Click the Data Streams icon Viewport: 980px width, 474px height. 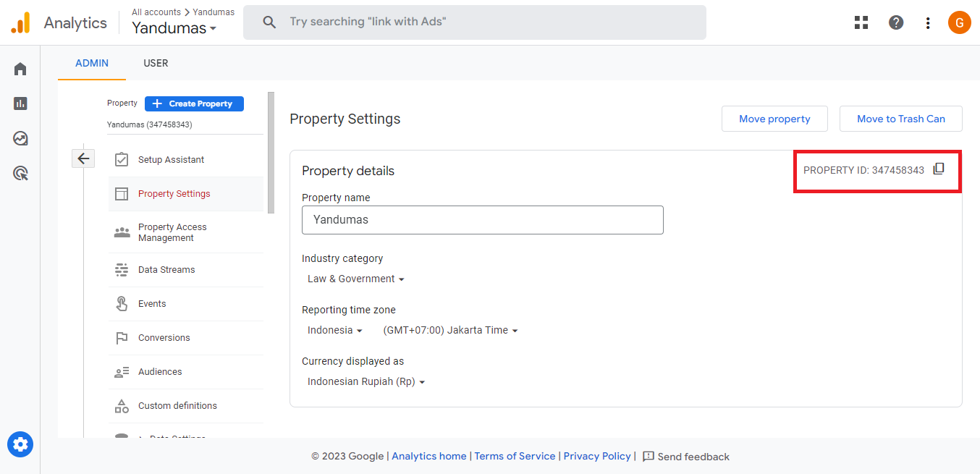(x=122, y=270)
